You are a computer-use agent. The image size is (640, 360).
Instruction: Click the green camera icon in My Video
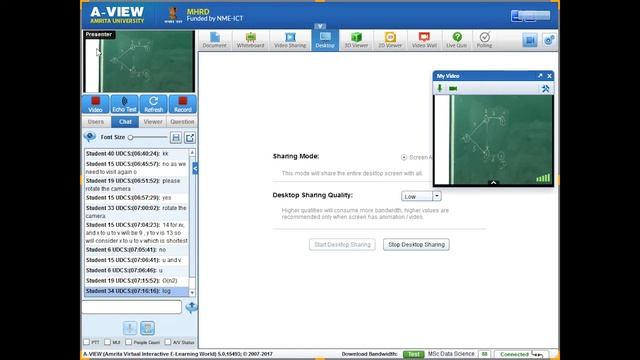pyautogui.click(x=453, y=89)
